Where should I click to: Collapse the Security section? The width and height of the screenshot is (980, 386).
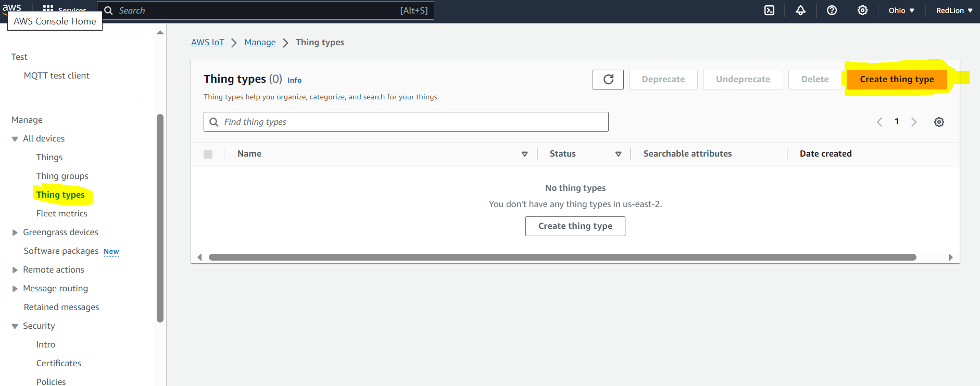tap(15, 326)
